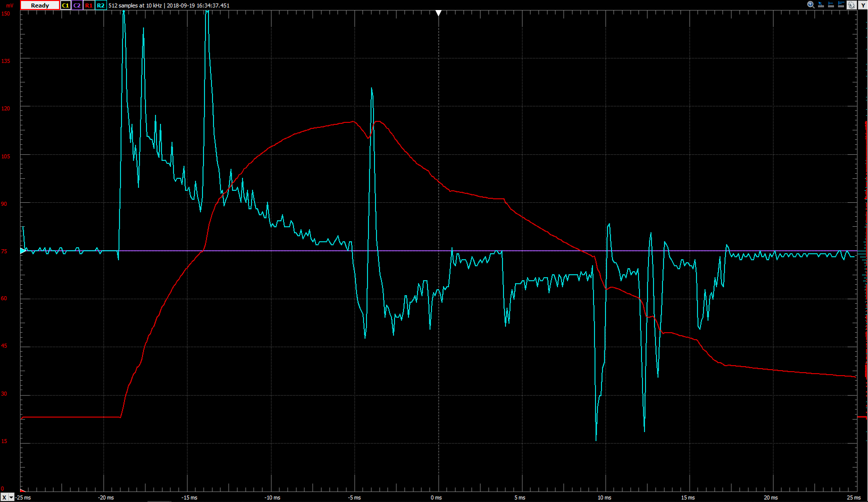Click the 25 ms time axis label
The width and height of the screenshot is (868, 502).
[x=854, y=498]
